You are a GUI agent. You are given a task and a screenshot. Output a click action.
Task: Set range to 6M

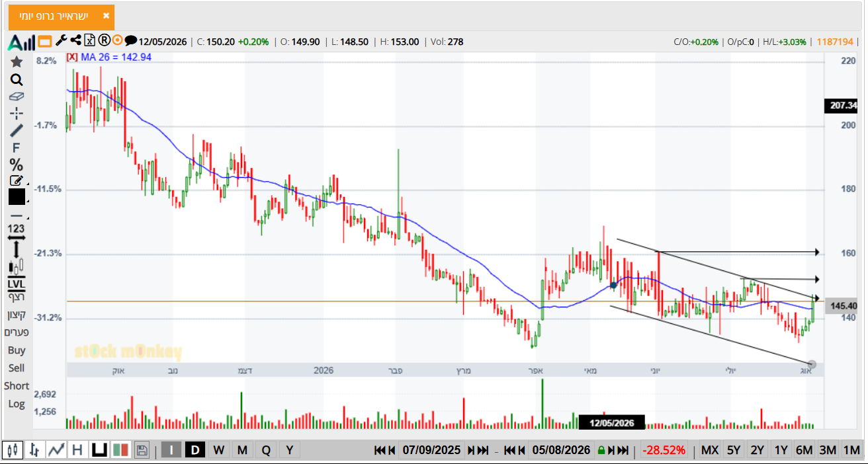804,450
